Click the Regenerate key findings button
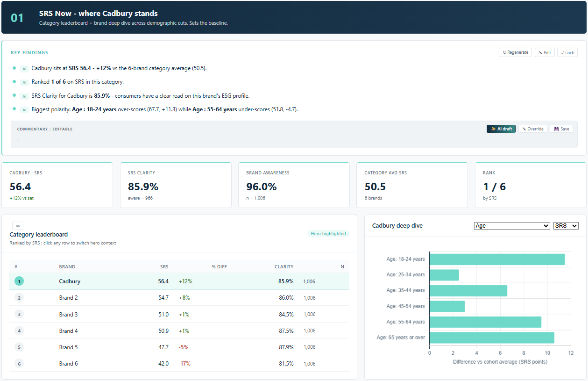This screenshot has width=588, height=381. [x=515, y=52]
